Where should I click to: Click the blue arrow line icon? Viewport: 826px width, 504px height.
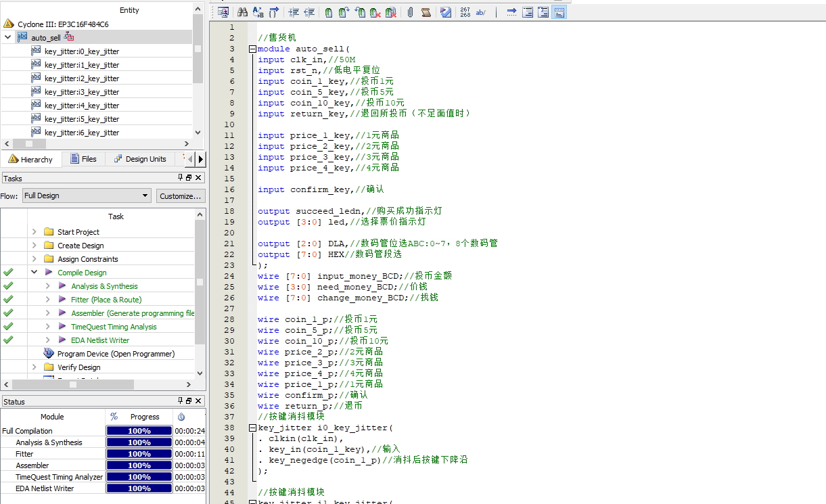tap(511, 12)
